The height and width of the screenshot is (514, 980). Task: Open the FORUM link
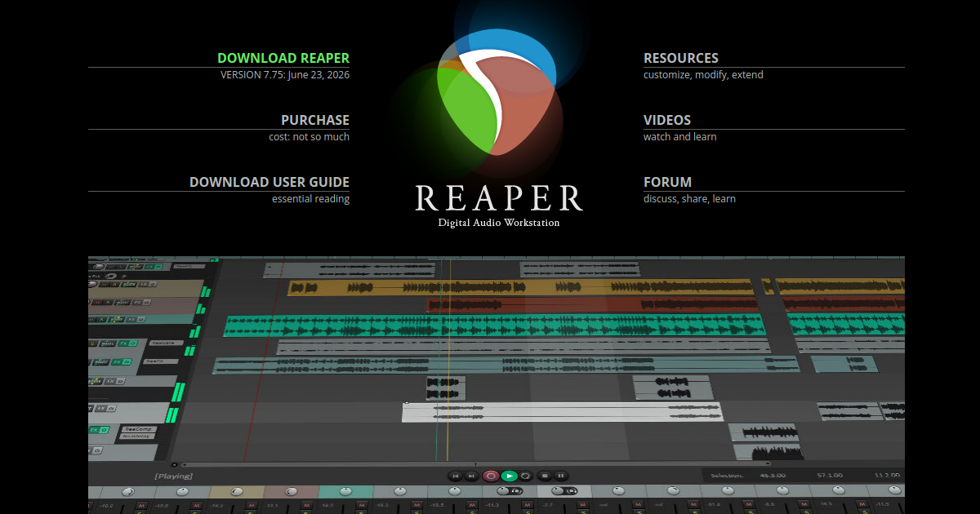(x=667, y=182)
